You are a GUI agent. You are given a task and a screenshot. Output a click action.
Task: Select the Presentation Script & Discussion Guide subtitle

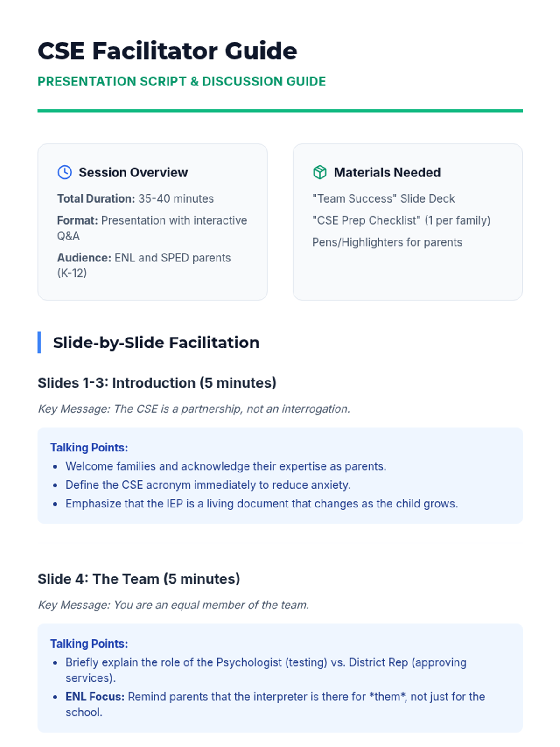[182, 81]
